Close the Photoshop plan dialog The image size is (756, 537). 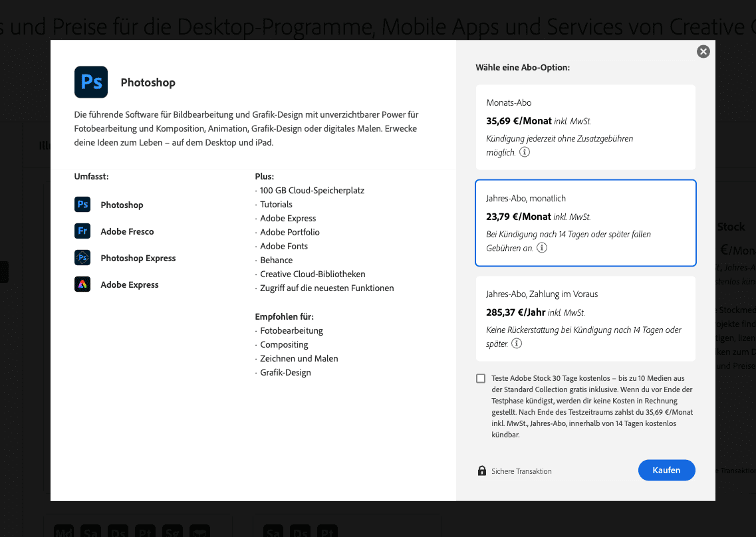pyautogui.click(x=703, y=52)
